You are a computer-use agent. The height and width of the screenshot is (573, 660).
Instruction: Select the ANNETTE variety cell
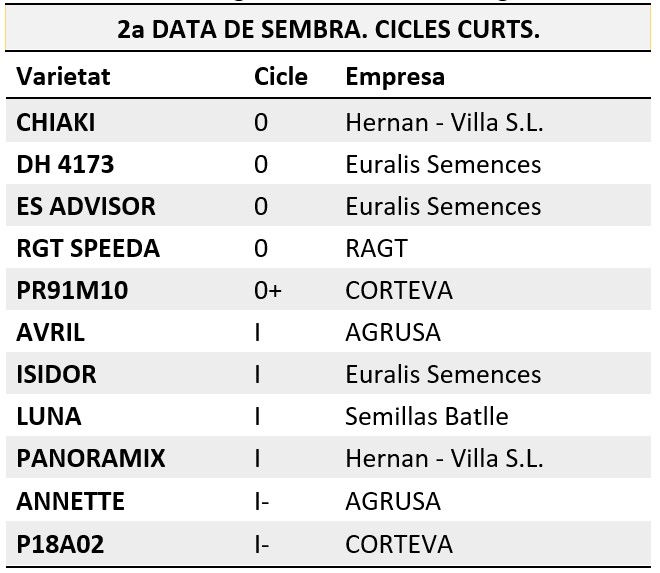click(x=70, y=501)
